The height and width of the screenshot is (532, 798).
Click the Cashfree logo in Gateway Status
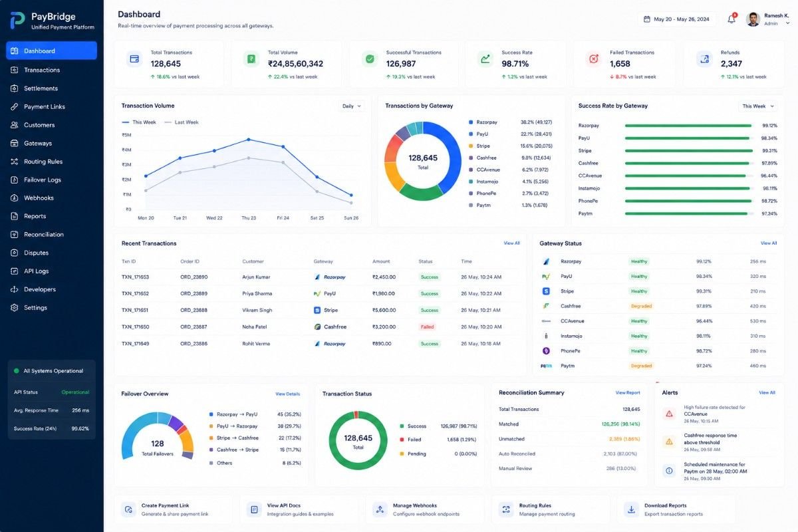(546, 306)
